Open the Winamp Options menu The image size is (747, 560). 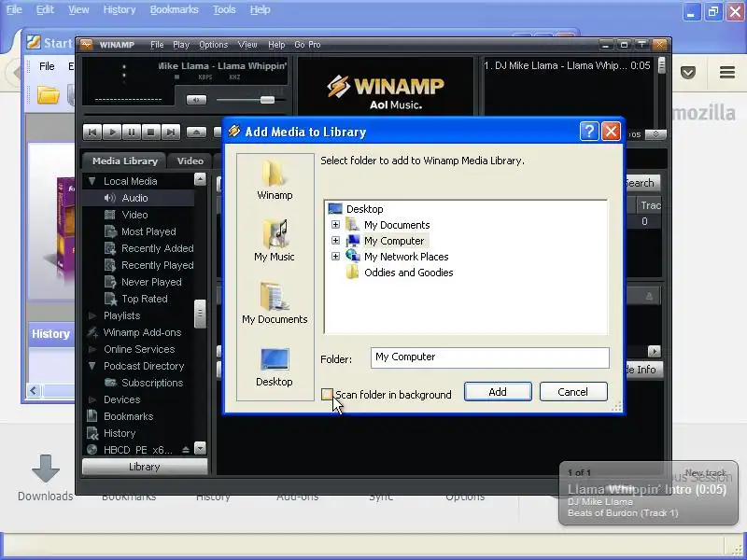(213, 45)
